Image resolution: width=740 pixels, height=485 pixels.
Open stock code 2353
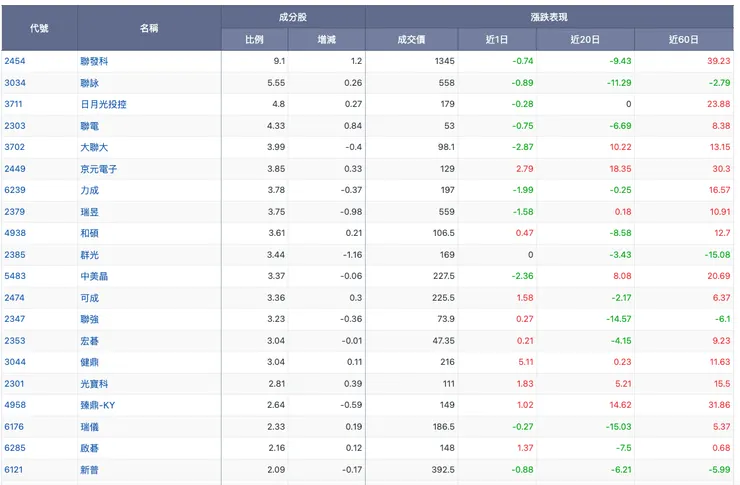15,340
